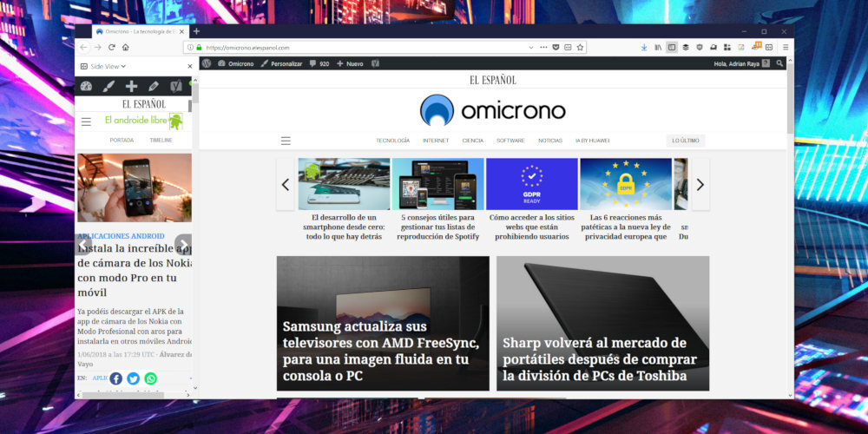The width and height of the screenshot is (868, 434).
Task: Bookmark this page with the star
Action: tap(580, 48)
